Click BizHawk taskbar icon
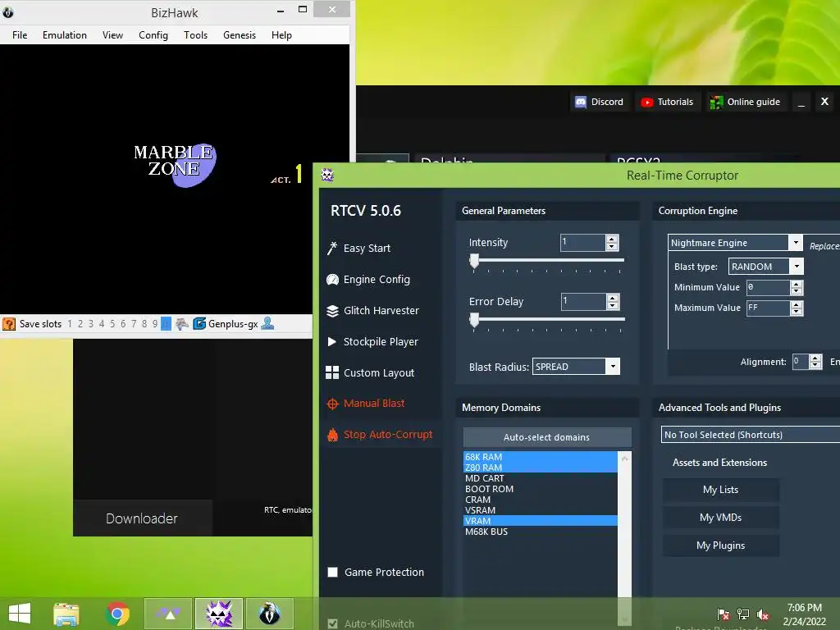 (269, 614)
